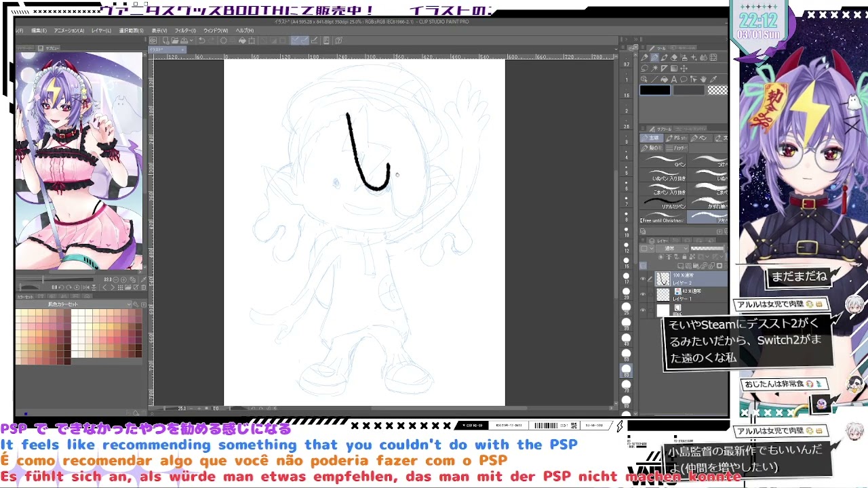Select the Gradient tool

coord(674,68)
